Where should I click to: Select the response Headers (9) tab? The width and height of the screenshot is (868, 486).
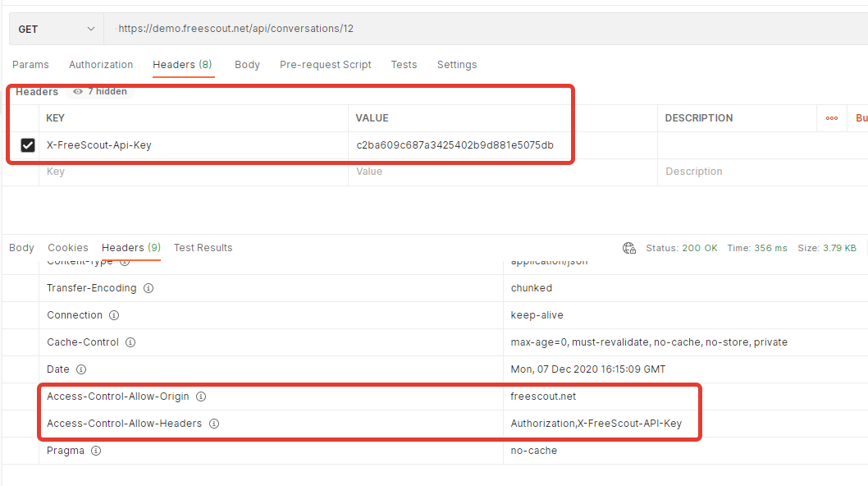(131, 248)
